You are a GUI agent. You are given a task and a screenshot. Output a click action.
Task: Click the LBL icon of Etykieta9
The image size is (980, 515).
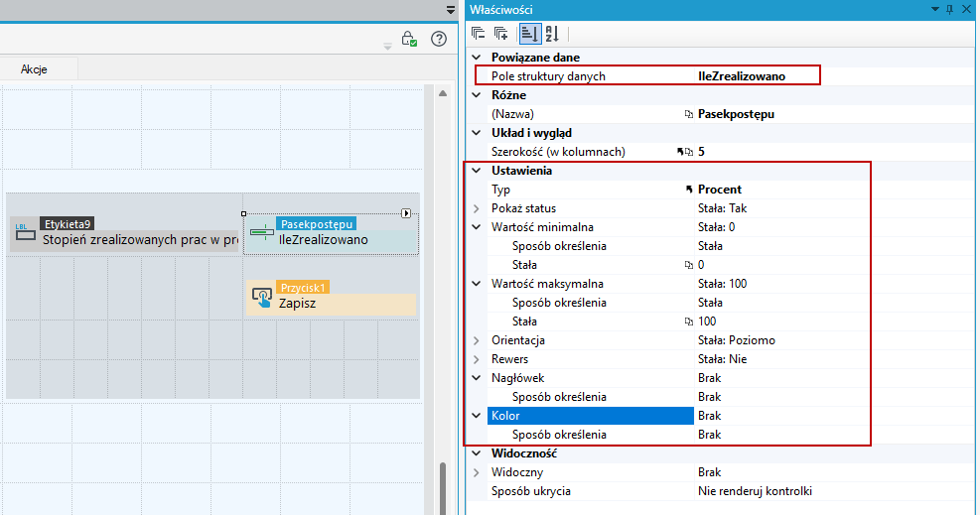26,233
